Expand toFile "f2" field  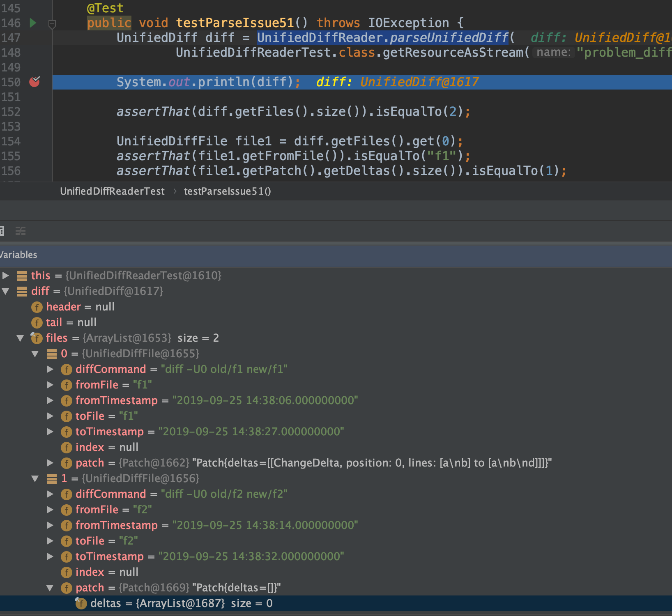click(50, 541)
